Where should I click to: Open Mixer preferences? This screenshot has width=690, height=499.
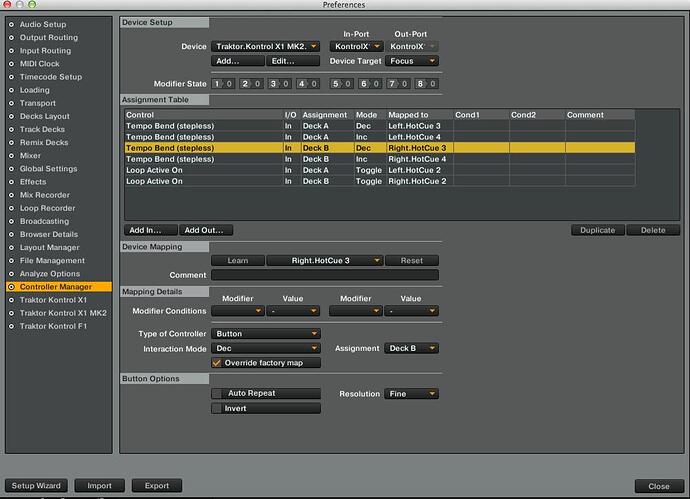click(30, 155)
